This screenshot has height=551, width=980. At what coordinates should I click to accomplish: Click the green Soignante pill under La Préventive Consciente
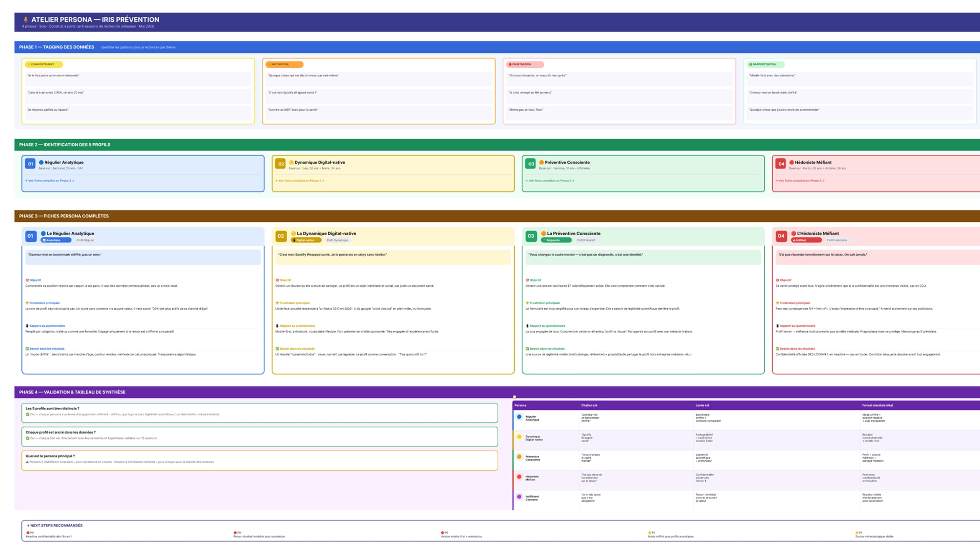(556, 240)
